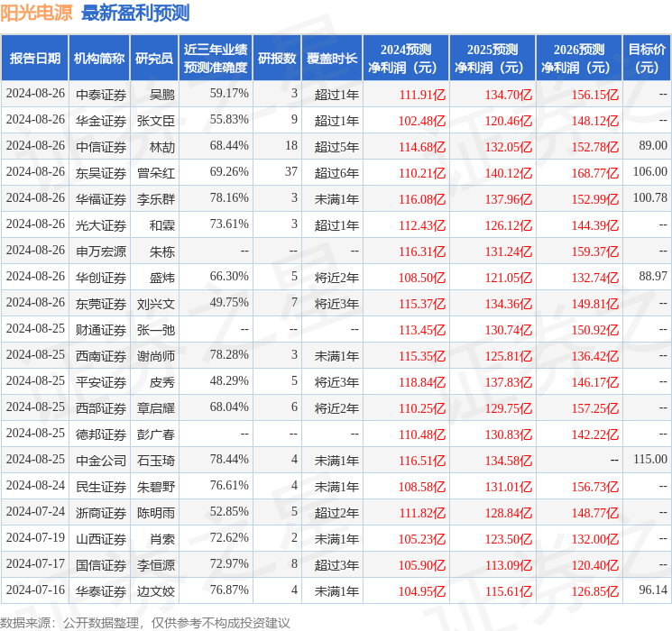The image size is (672, 631).
Task: Click the 168.77亿 2026 forecast value
Action: pyautogui.click(x=594, y=173)
